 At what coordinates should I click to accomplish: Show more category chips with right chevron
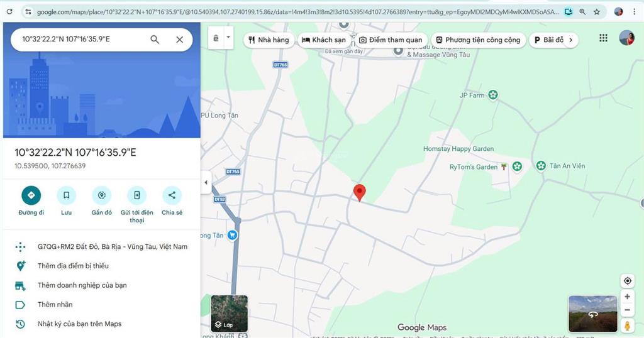point(571,40)
